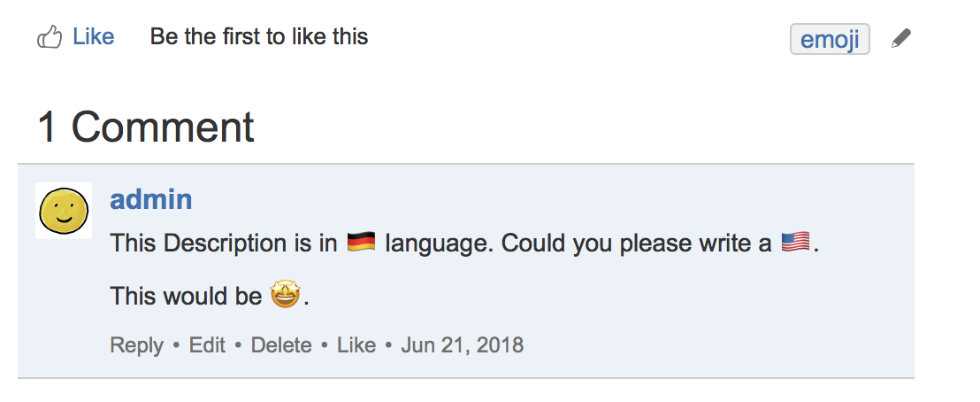Click the Like link beside thumbs-up

(93, 37)
